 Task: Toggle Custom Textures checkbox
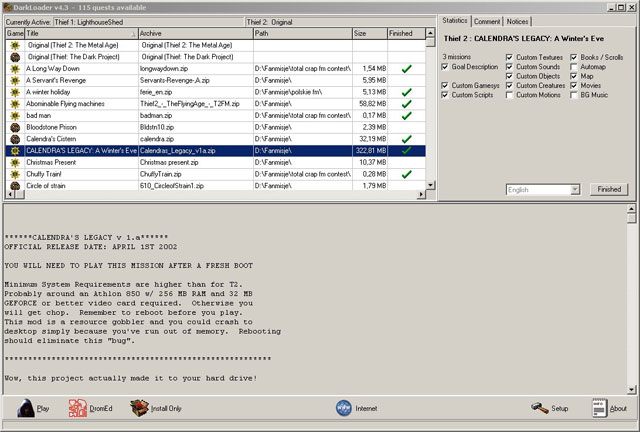tap(509, 57)
